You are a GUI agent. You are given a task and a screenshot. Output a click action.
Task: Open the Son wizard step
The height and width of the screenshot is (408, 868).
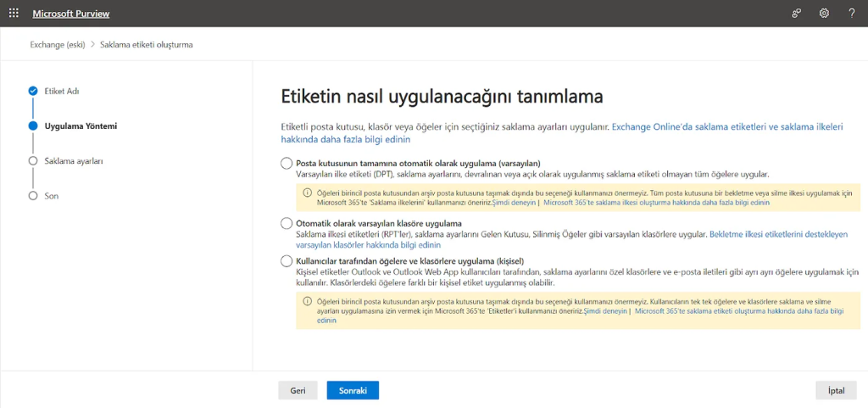[x=51, y=196]
